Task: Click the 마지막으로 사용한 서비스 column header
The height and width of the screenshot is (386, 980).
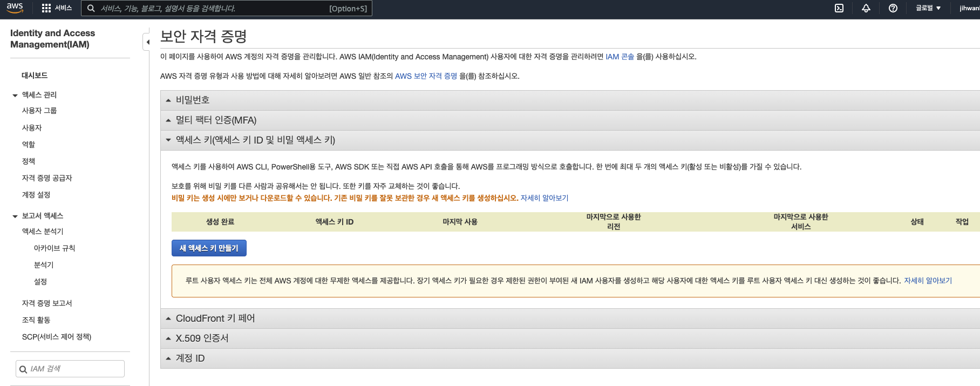Action: click(x=801, y=222)
